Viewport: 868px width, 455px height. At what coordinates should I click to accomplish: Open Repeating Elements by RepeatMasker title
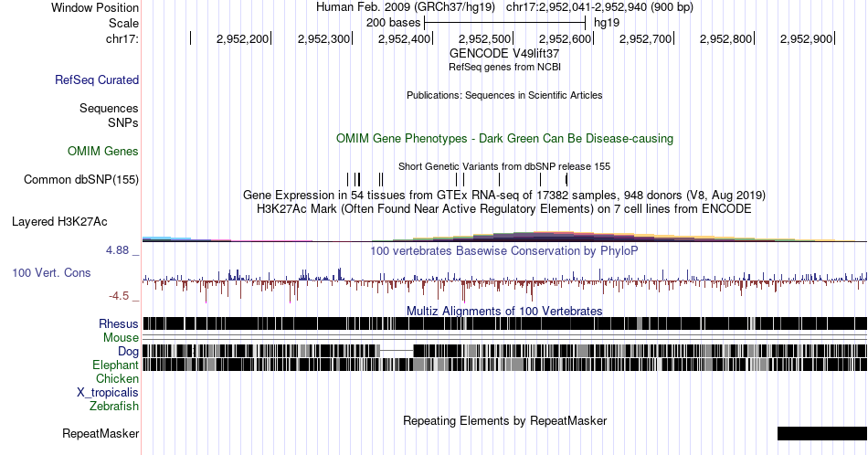pyautogui.click(x=504, y=420)
